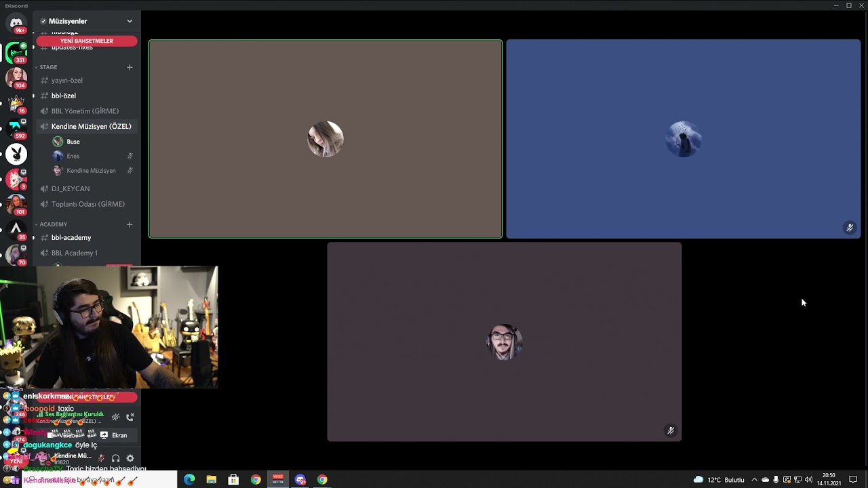This screenshot has width=868, height=488.
Task: Show hidden system tray icons
Action: click(754, 479)
